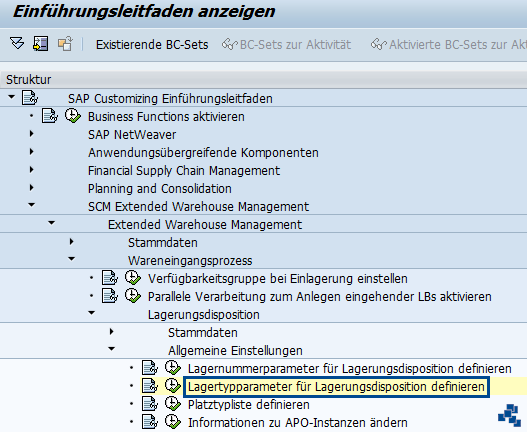Collapse Extended Warehouse Management subnode
Viewport: 527px width, 432px height.
[x=51, y=223]
